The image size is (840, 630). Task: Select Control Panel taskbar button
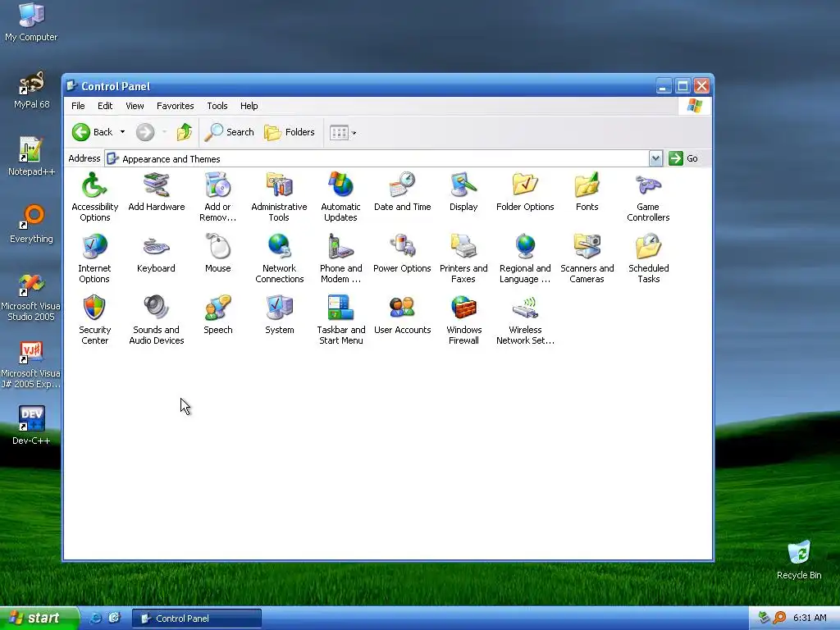tap(197, 619)
